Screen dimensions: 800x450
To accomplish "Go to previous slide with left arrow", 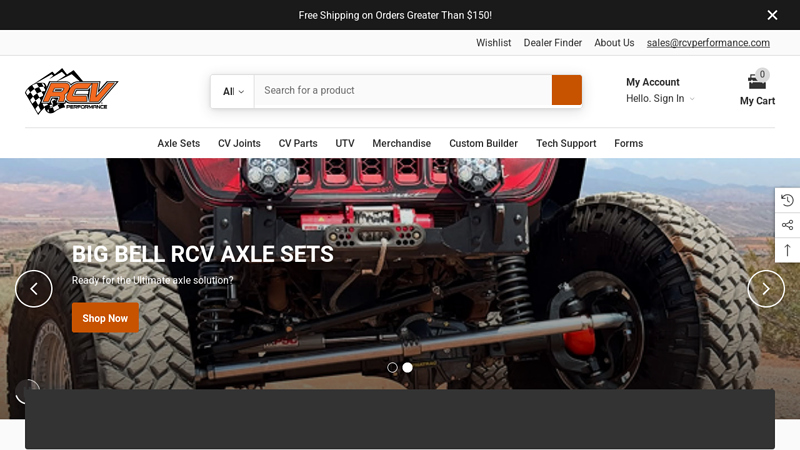I will [x=34, y=289].
